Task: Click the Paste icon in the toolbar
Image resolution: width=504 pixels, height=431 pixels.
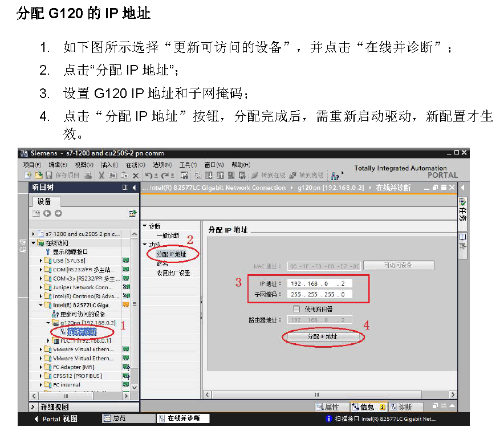Action: (x=124, y=175)
